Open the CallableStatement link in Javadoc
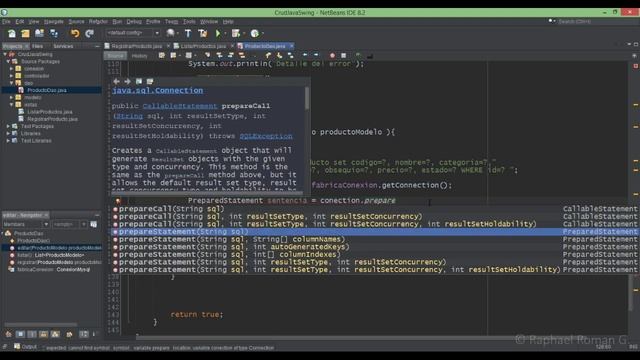 (x=180, y=106)
